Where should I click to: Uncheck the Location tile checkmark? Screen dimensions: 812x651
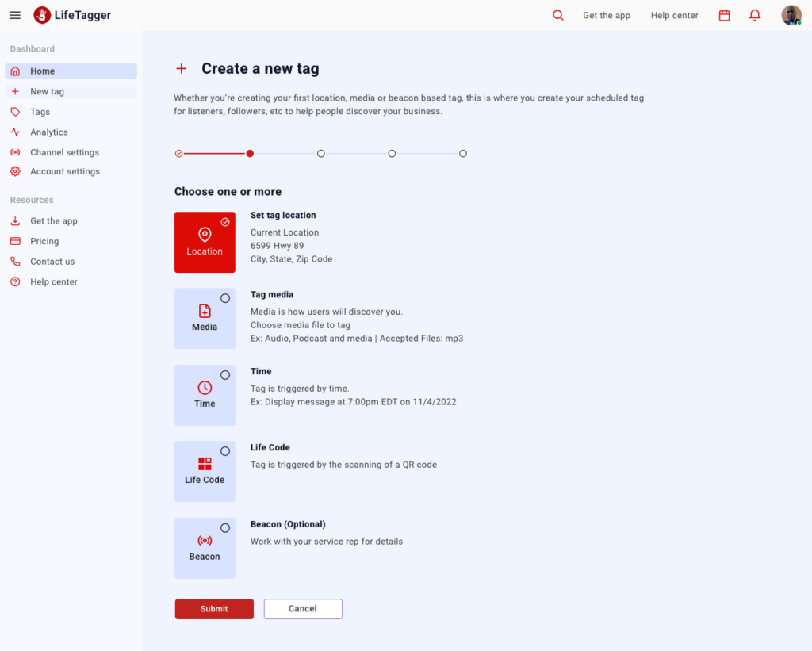coord(224,222)
